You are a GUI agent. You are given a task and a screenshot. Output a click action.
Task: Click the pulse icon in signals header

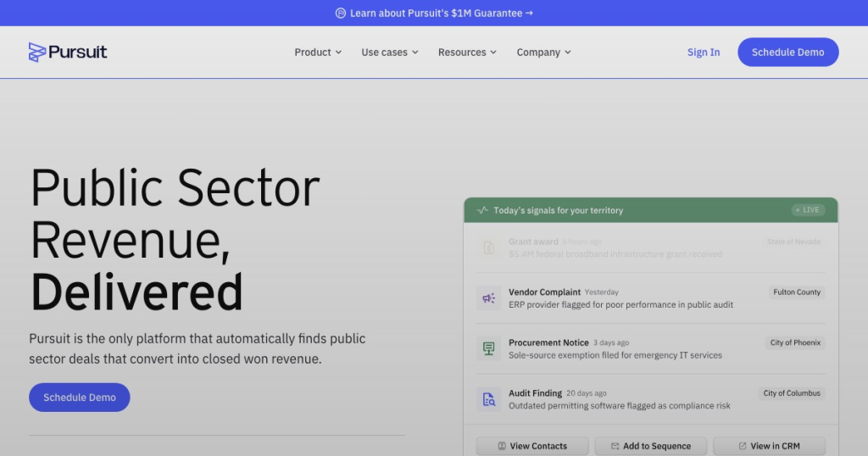pyautogui.click(x=482, y=210)
